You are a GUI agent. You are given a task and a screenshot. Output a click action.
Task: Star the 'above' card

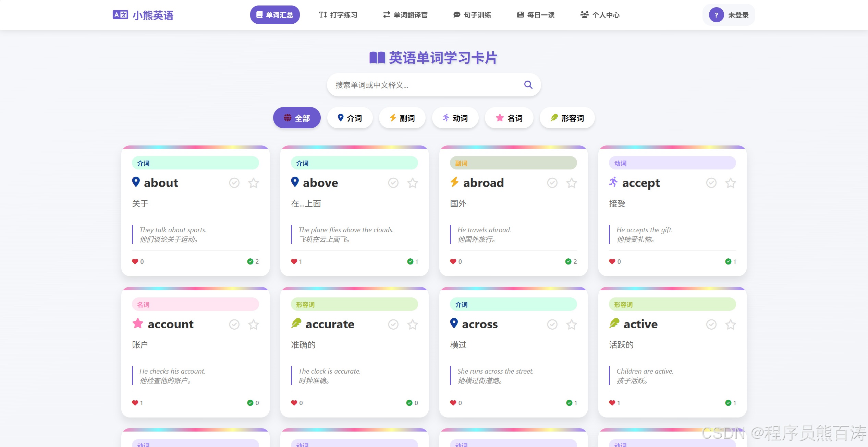point(413,183)
